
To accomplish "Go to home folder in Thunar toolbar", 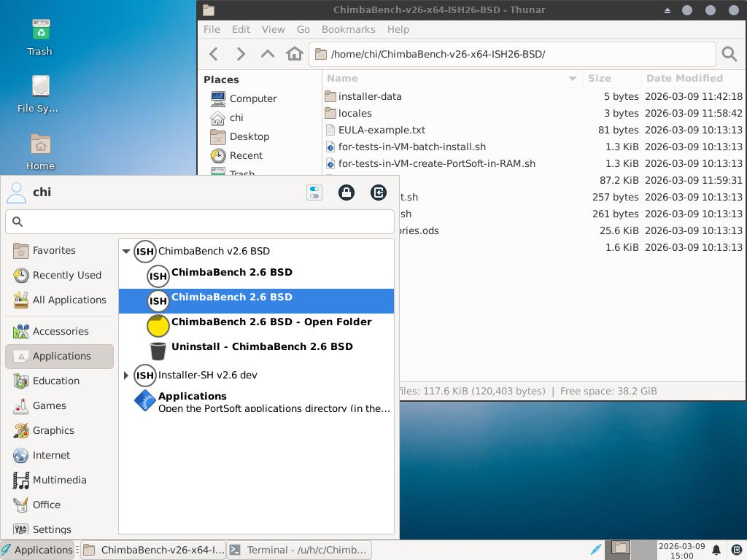I will [x=295, y=54].
